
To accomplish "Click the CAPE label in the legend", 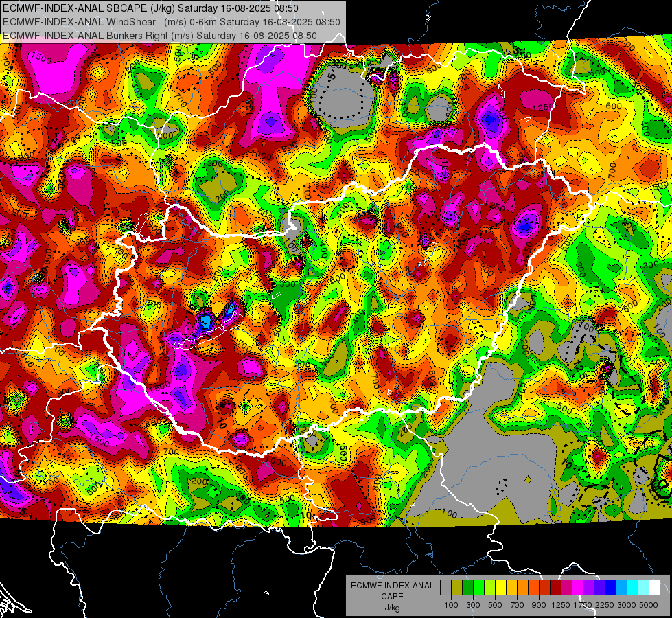I will (x=392, y=596).
